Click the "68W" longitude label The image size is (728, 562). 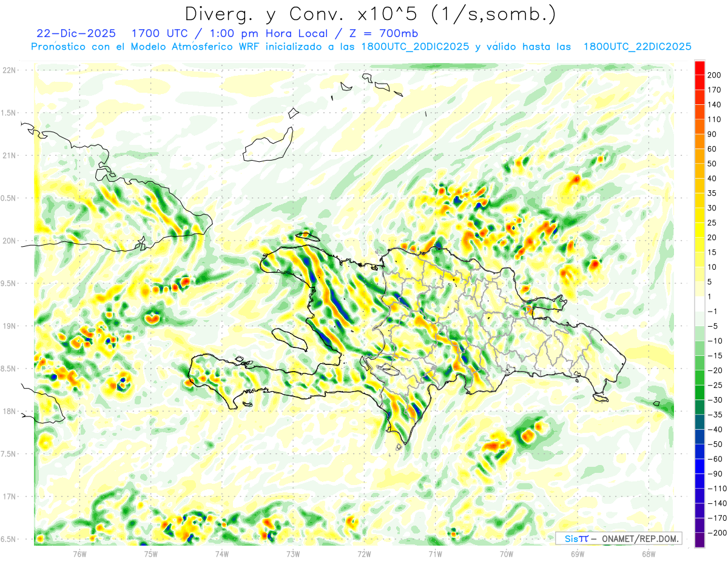649,554
